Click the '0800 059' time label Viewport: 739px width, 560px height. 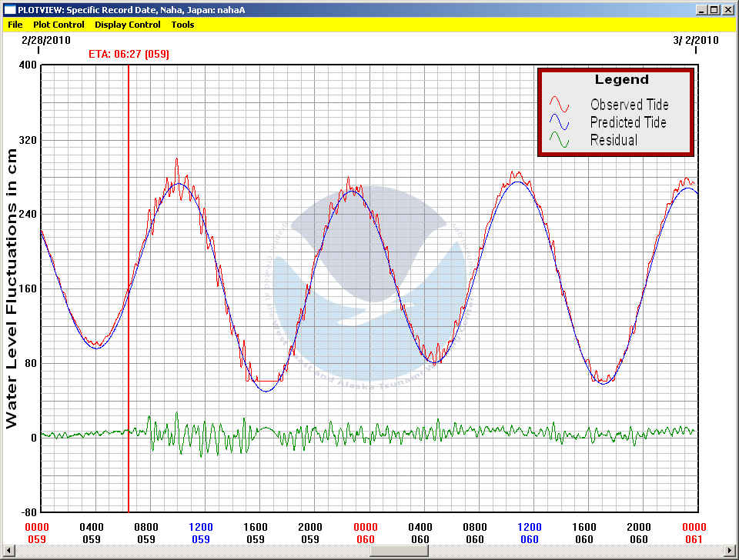pyautogui.click(x=146, y=532)
